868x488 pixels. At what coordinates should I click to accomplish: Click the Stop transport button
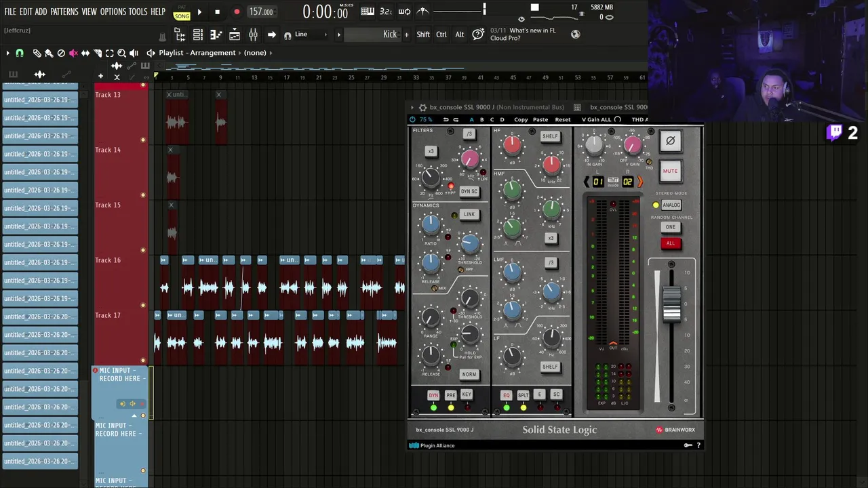pyautogui.click(x=217, y=12)
